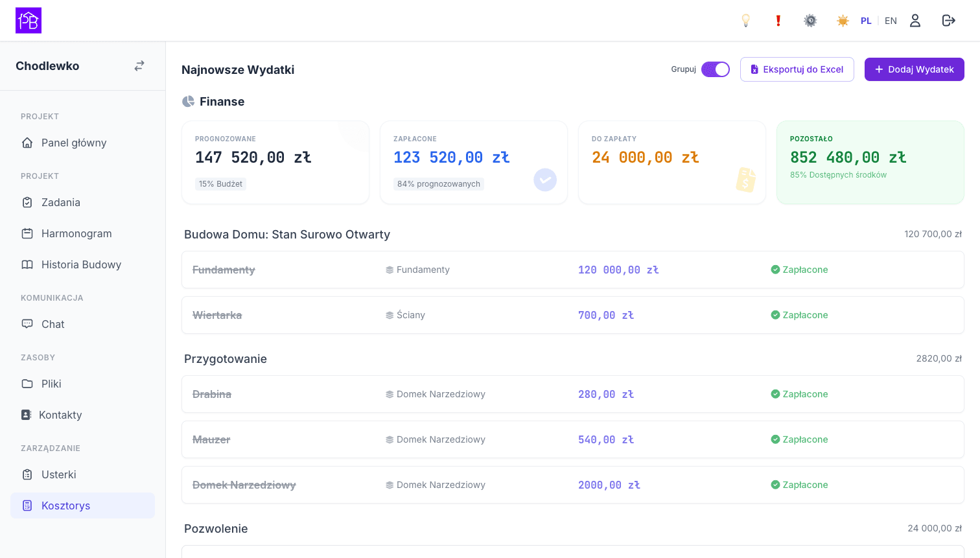Open the Fundamenty expense row

click(573, 270)
